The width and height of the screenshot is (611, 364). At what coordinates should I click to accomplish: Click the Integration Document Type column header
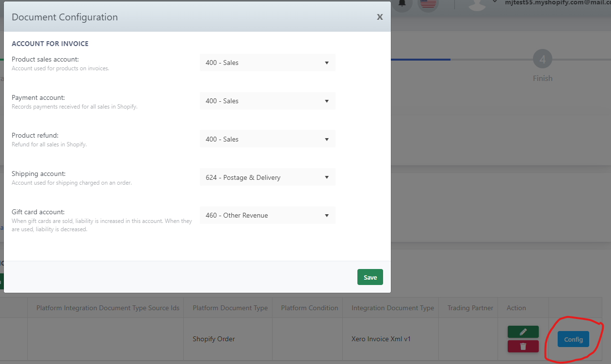[x=393, y=308]
